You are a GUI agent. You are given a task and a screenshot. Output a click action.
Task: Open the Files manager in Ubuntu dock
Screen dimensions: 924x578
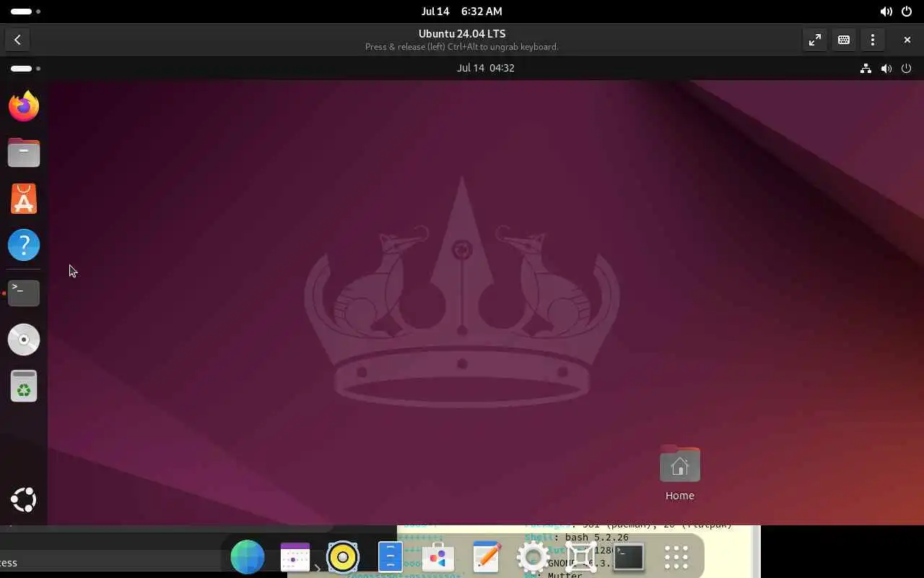(x=24, y=152)
